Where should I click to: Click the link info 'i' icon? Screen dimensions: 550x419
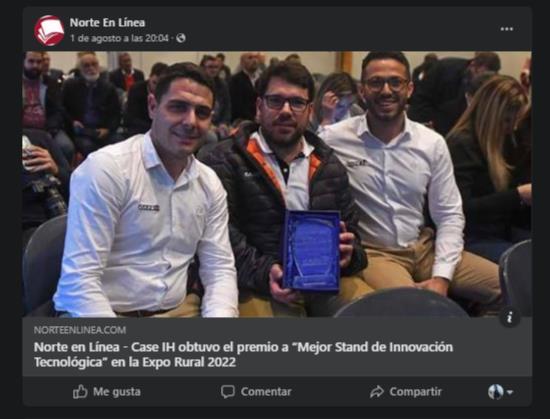pos(510,317)
